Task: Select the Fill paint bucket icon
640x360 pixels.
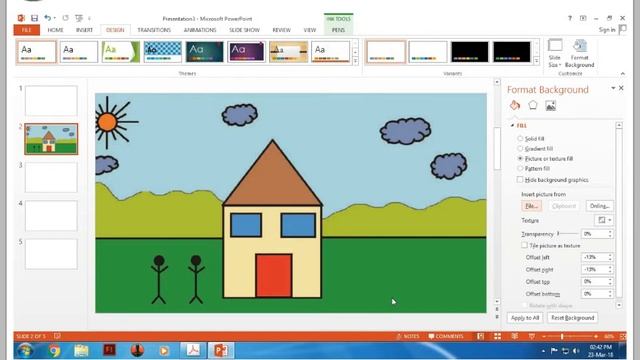Action: tap(515, 106)
